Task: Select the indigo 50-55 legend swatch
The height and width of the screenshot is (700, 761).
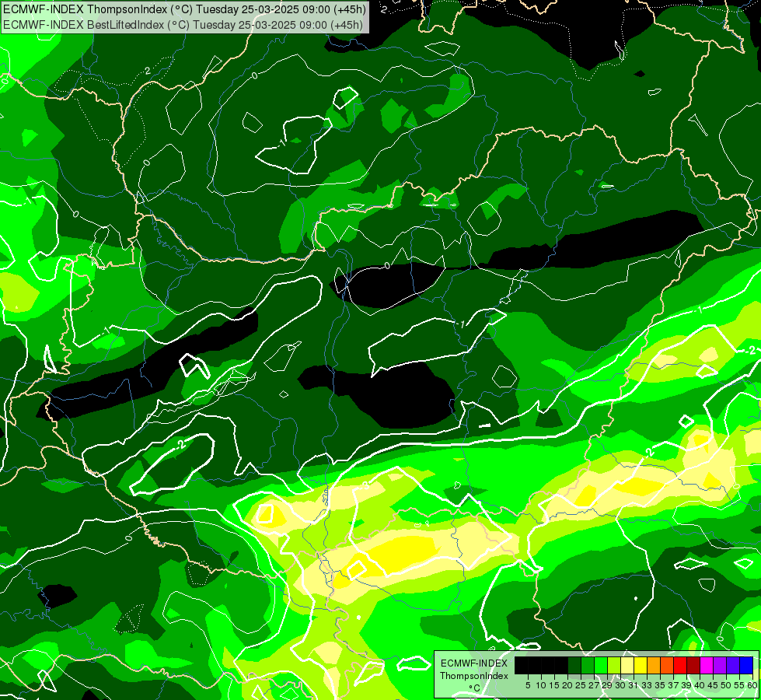Action: [733, 666]
